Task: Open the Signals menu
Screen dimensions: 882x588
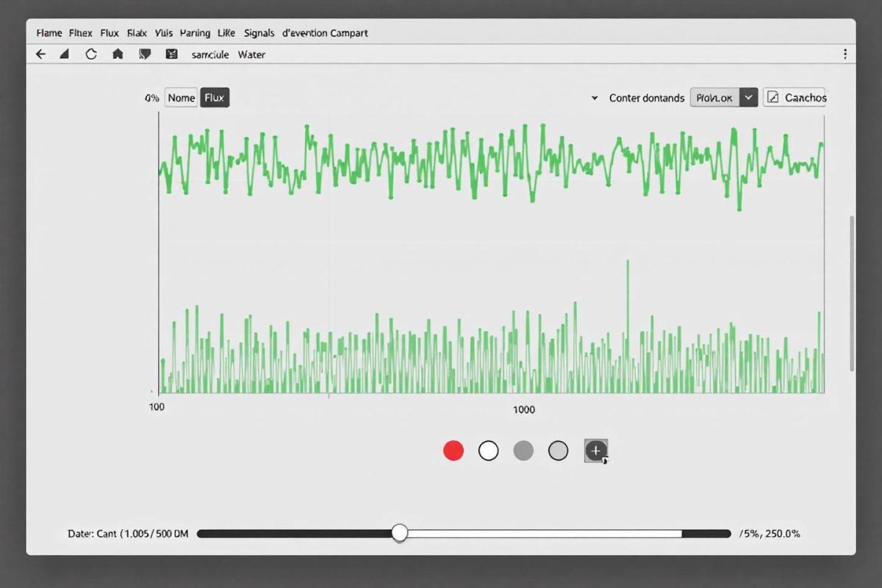Action: coord(259,33)
